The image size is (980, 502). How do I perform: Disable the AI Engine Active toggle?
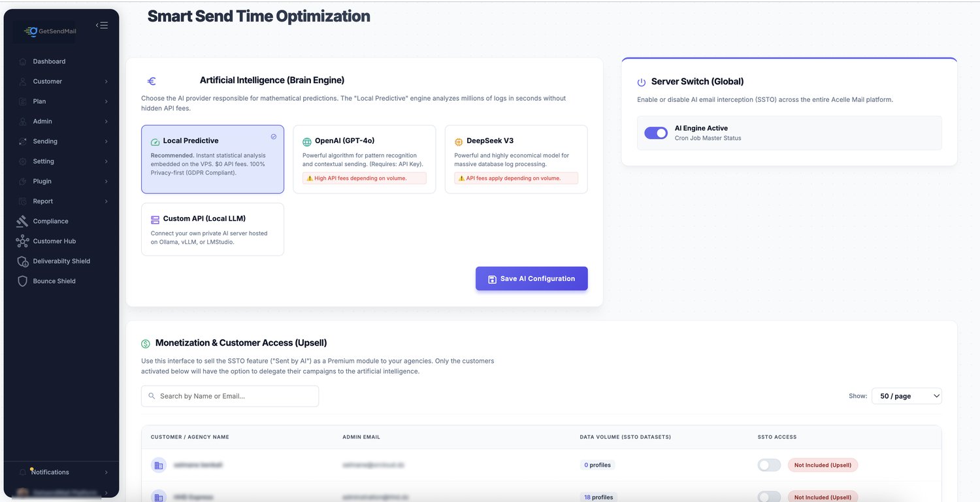tap(656, 133)
